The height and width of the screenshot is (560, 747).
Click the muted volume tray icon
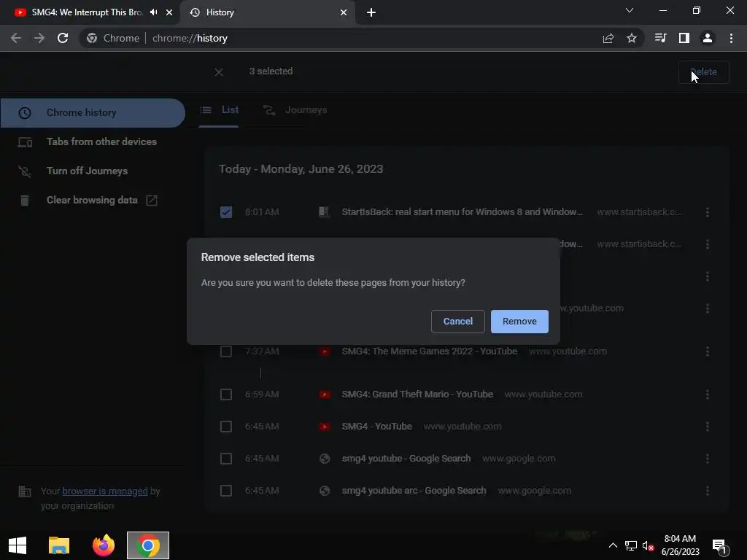click(648, 545)
